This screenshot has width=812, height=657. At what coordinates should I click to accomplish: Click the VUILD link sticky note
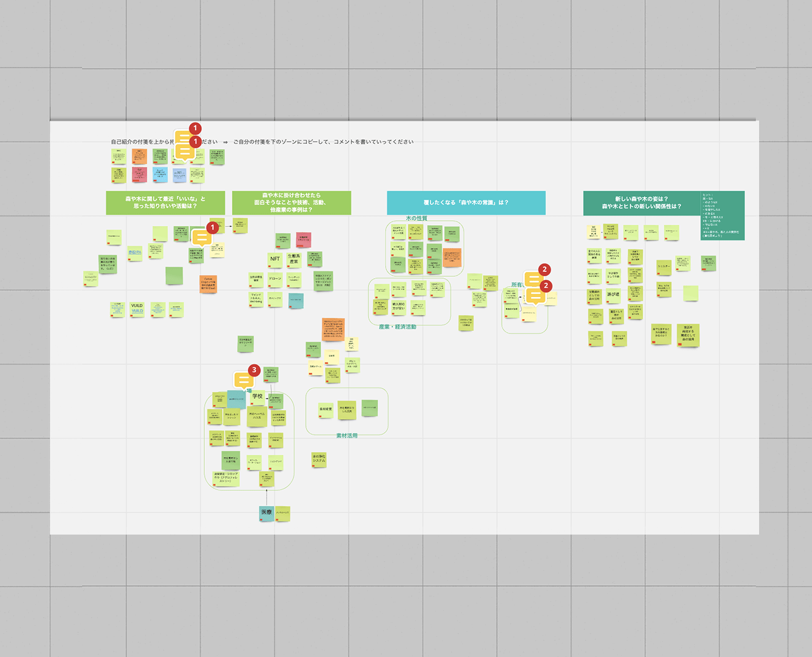137,308
